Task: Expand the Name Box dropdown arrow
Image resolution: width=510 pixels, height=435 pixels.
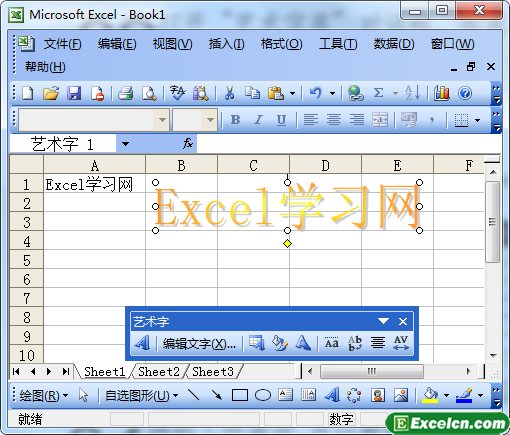Action: tap(125, 144)
